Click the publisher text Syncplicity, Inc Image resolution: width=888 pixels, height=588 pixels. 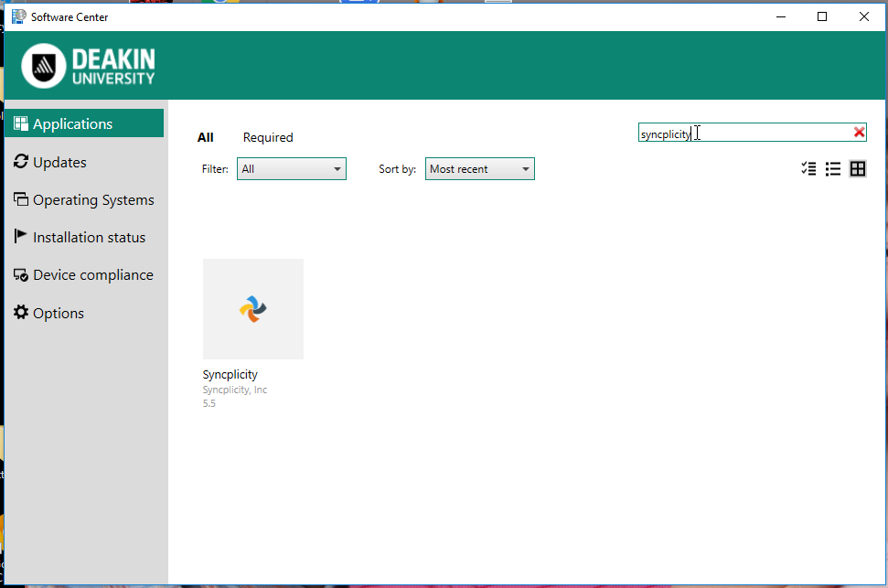point(234,390)
